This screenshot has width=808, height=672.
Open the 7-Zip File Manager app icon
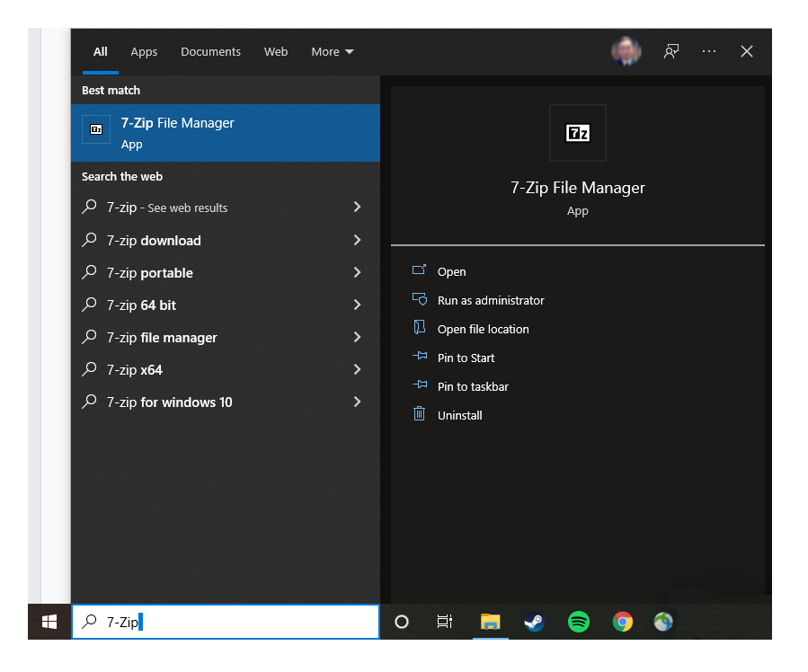click(96, 128)
